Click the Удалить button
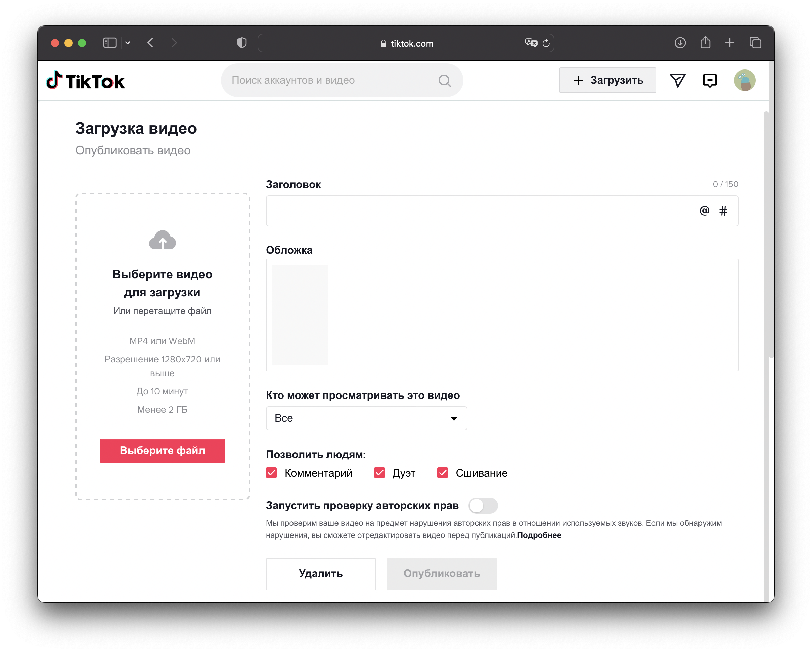Image resolution: width=812 pixels, height=652 pixels. click(x=320, y=574)
